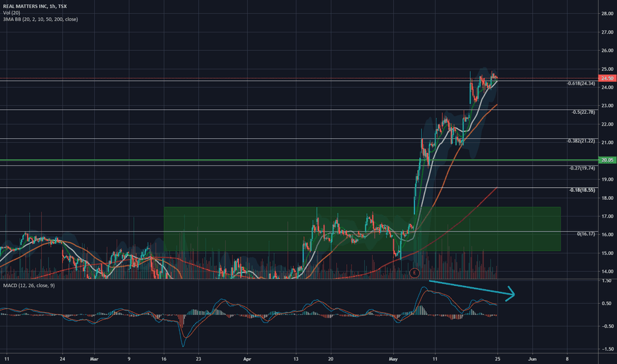Select the 3MA BB indicator label
The image size is (617, 364).
pyautogui.click(x=40, y=19)
